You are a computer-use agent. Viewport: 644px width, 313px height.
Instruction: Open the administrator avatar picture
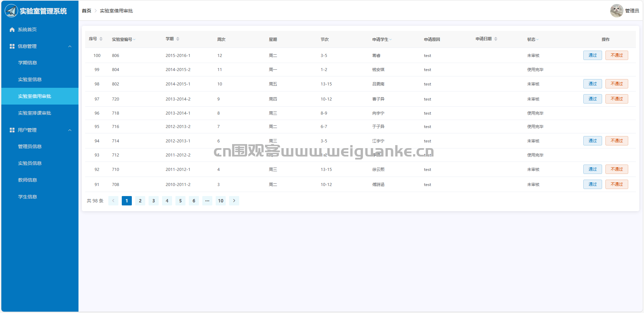tap(616, 11)
